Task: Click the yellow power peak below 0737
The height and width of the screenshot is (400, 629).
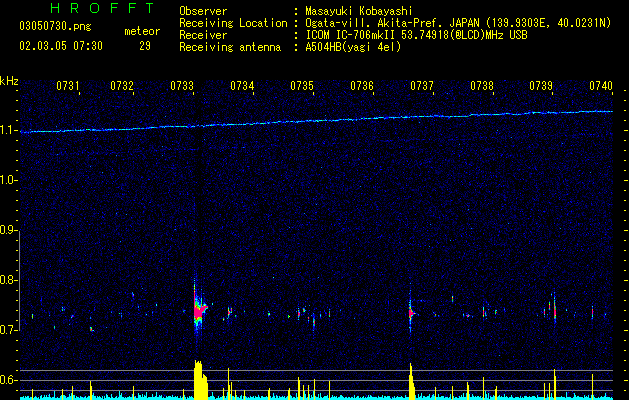Action: (x=412, y=381)
